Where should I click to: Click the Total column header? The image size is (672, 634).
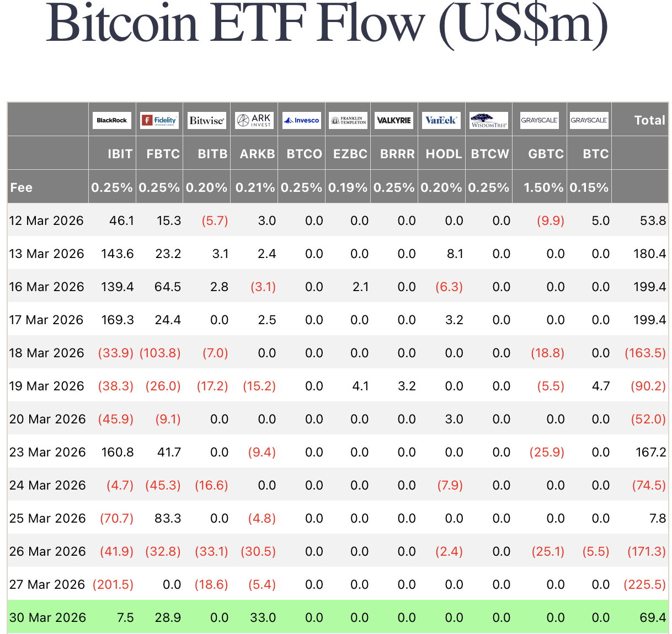point(649,120)
